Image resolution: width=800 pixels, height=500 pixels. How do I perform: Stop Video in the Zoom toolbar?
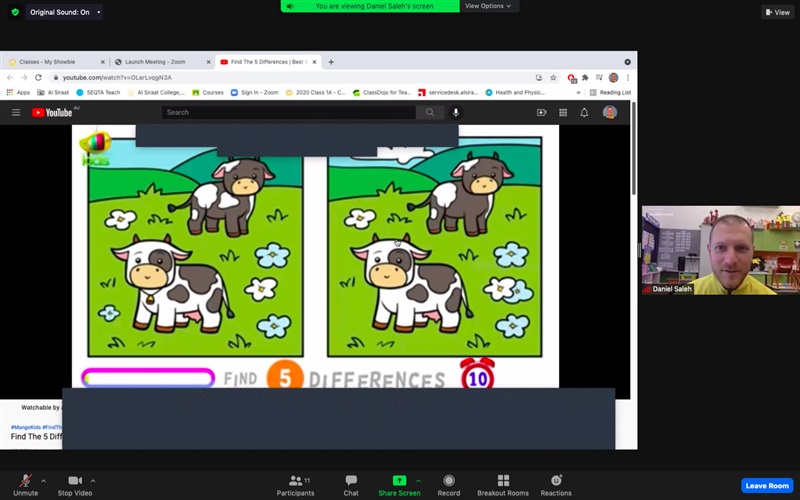click(x=75, y=485)
